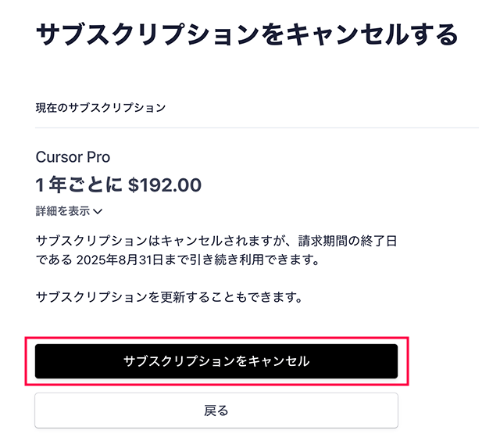Click the chevron arrow beside 詳細を表示

click(x=98, y=212)
